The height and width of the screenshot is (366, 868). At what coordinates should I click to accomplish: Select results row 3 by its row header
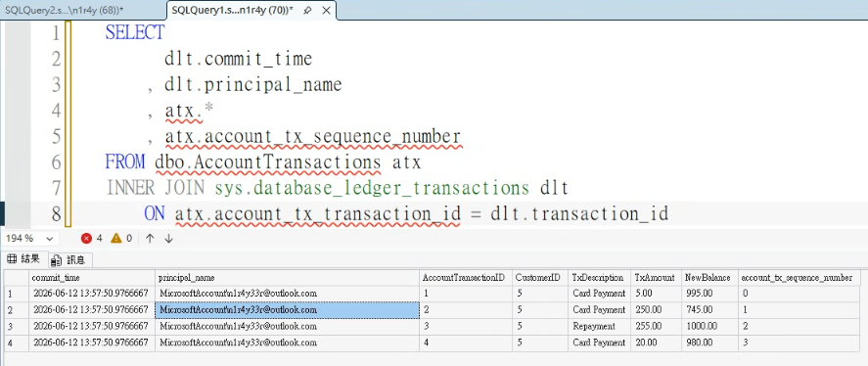(x=16, y=326)
